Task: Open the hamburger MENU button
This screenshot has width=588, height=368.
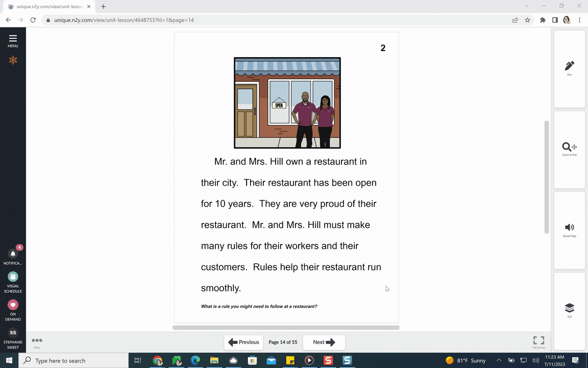Action: tap(13, 41)
